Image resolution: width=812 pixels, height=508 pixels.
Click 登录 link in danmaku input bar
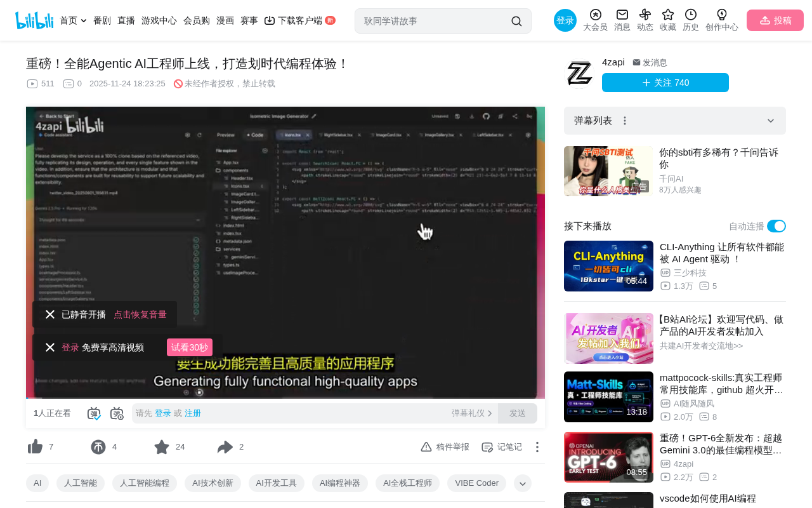pos(163,413)
